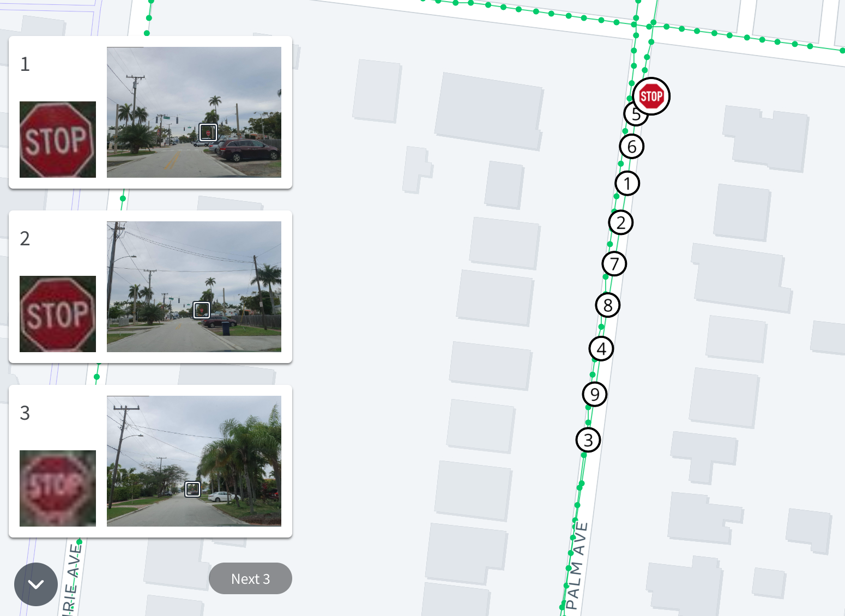The image size is (845, 616).
Task: Open street photo in card 3
Action: pyautogui.click(x=194, y=461)
